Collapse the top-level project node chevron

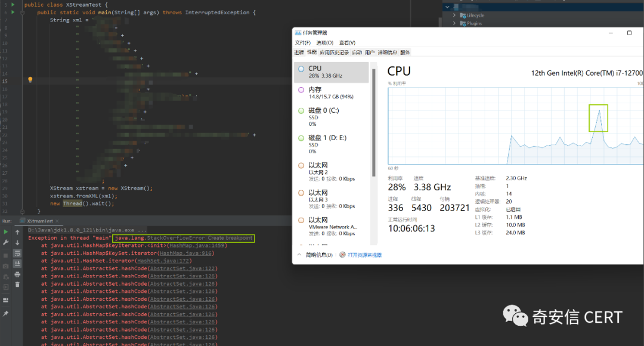tap(447, 7)
